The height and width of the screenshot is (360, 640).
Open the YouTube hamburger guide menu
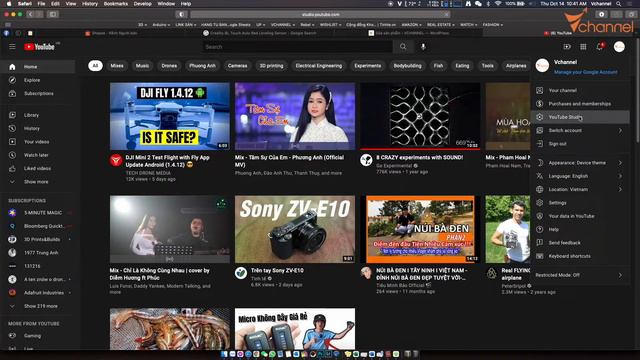(12, 47)
